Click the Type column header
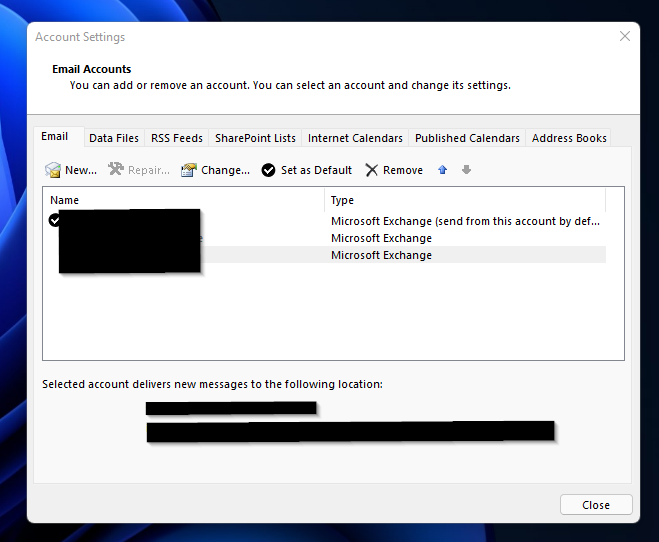Viewport: 659px width, 542px height. (465, 200)
